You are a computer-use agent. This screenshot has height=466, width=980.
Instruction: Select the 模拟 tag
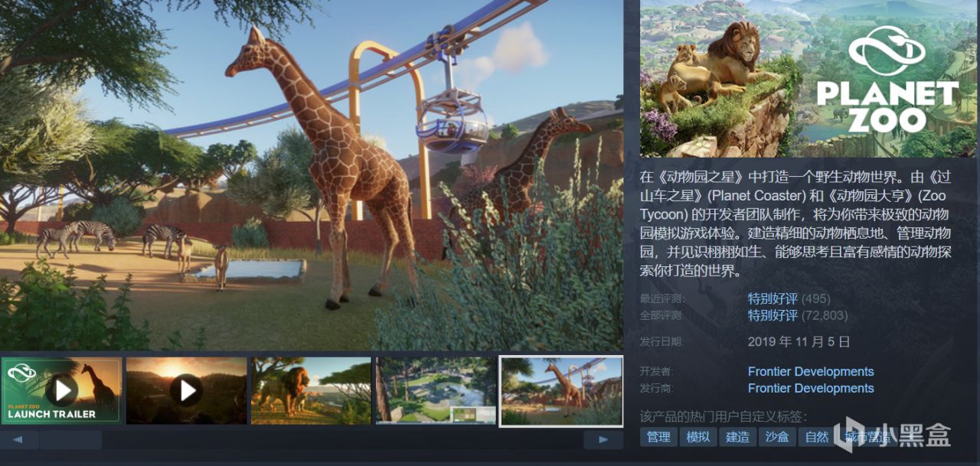[x=698, y=437]
